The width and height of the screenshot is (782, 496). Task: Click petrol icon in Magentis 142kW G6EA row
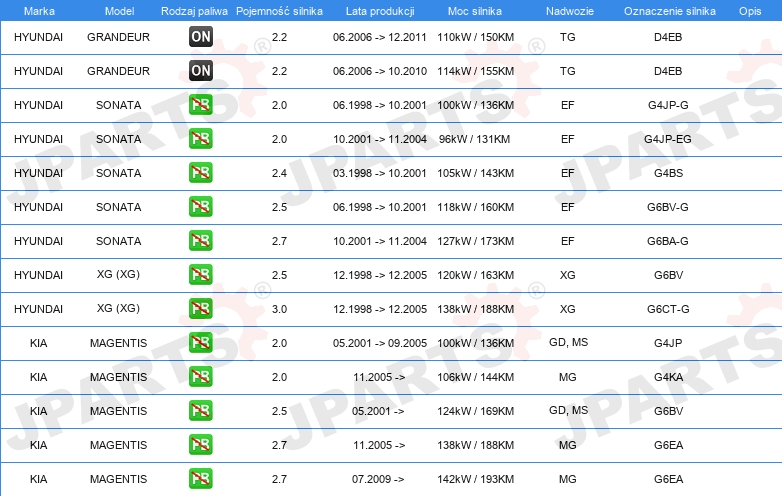[201, 478]
